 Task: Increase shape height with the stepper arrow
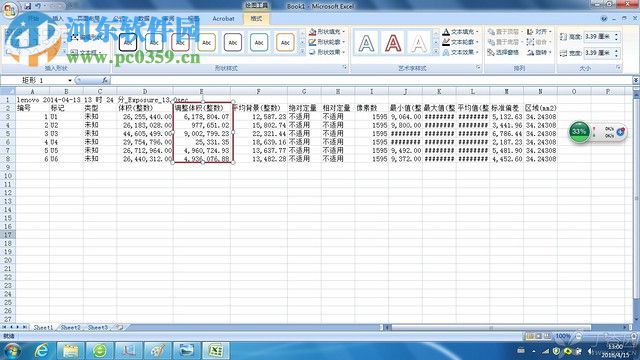pos(616,35)
